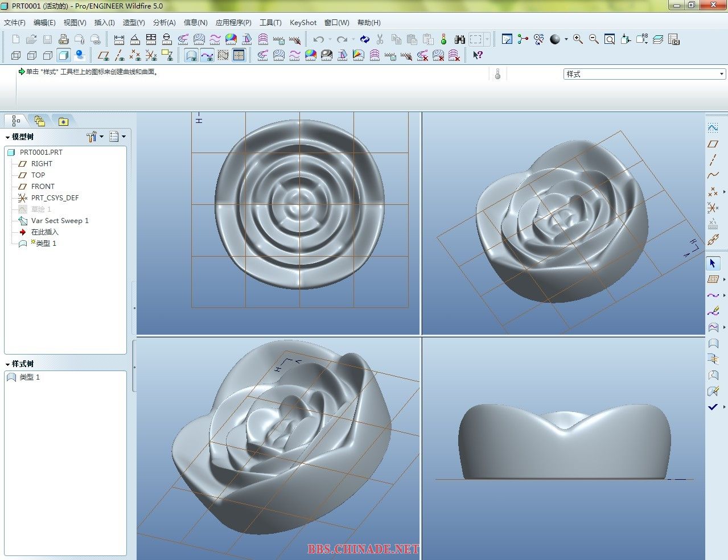
Task: Select the Zoom In magnifier tool
Action: pos(578,39)
